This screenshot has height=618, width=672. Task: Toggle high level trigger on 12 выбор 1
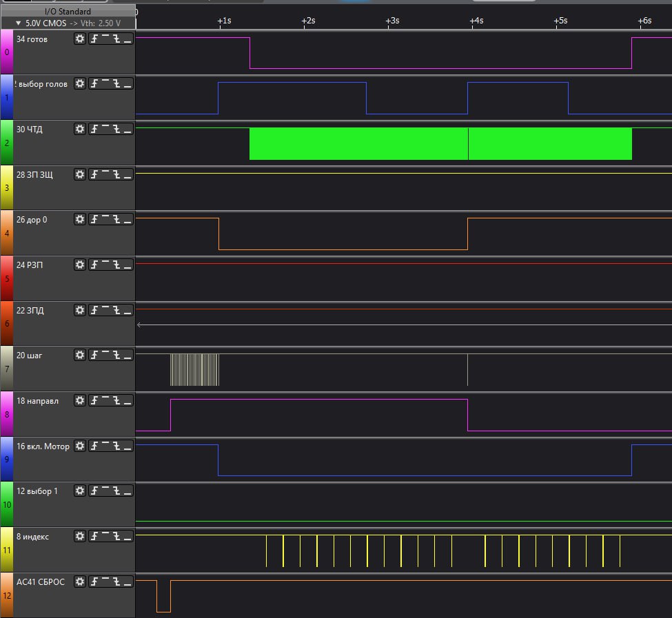[x=105, y=491]
